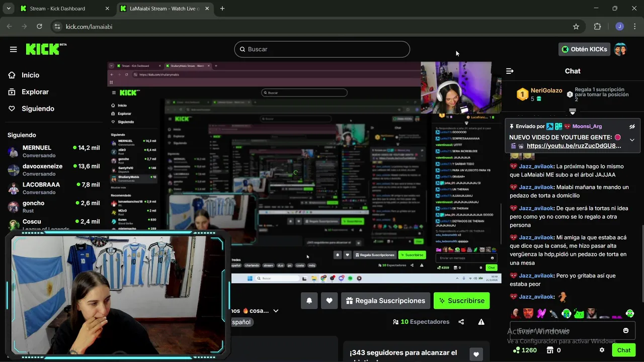Click the gold rank 1 badge
644x362 pixels.
(x=522, y=94)
